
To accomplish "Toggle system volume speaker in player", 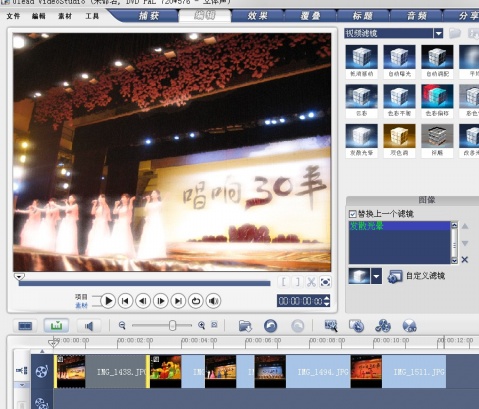I will [x=213, y=301].
